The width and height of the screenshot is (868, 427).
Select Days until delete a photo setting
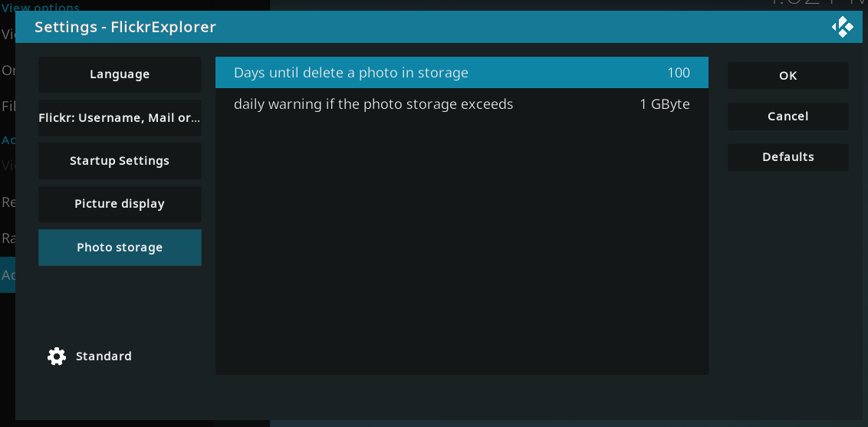click(x=462, y=73)
